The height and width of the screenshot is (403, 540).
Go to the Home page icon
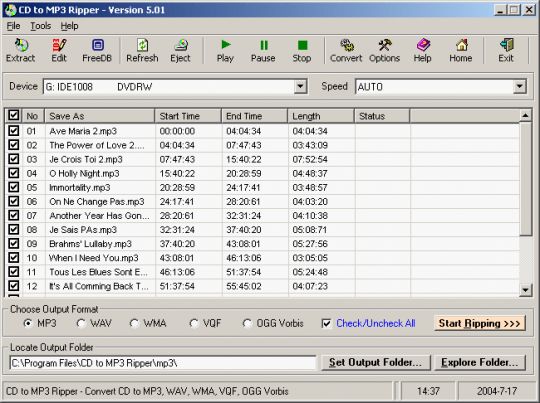tap(461, 51)
